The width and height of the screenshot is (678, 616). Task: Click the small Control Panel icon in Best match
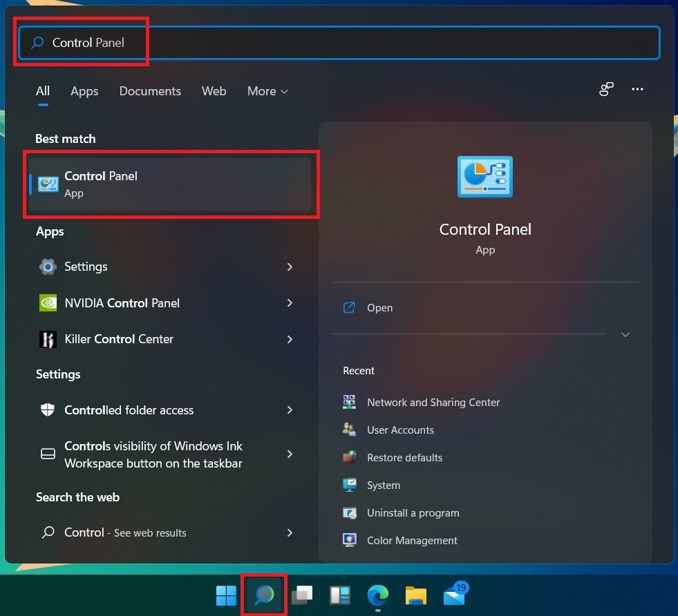tap(48, 184)
